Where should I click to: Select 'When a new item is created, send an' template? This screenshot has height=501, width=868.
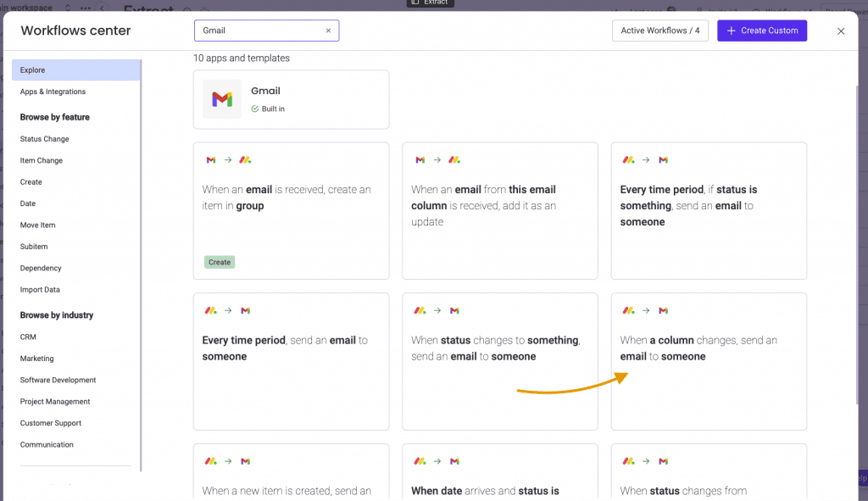click(x=292, y=472)
